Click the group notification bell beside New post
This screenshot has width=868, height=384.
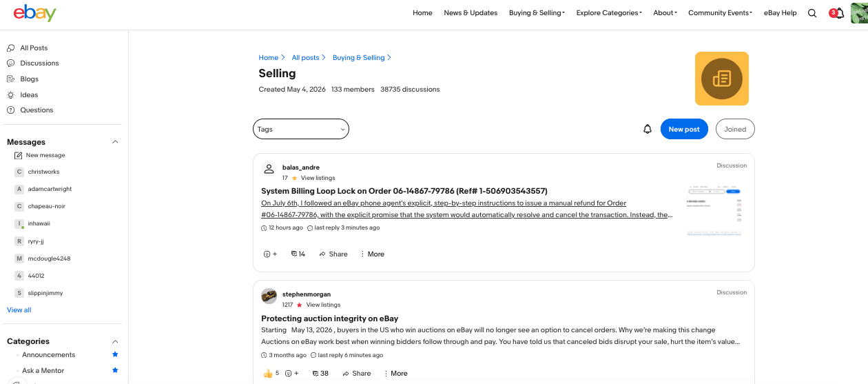[648, 129]
